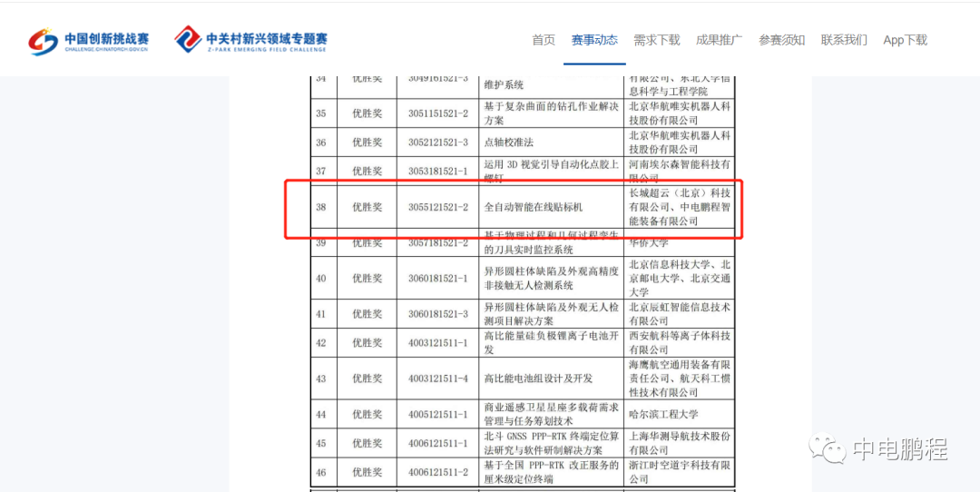Open the 参赛须知 page link
The width and height of the screenshot is (980, 492).
click(x=781, y=40)
